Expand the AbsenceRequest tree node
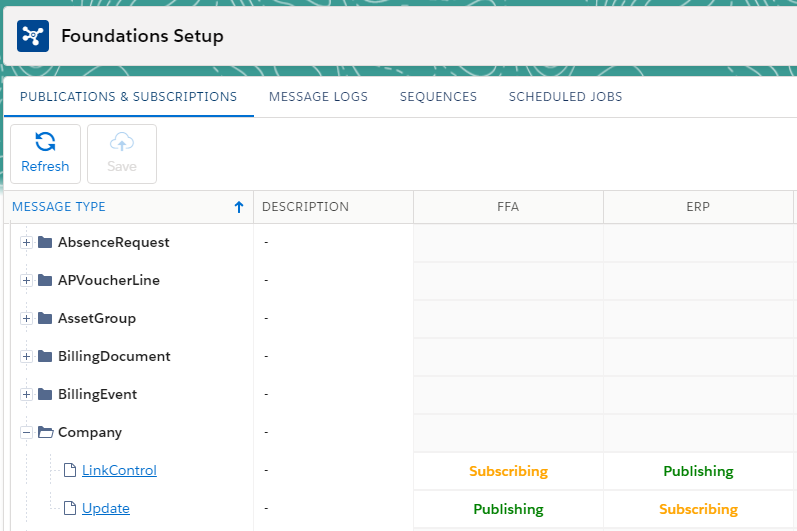797x531 pixels. click(26, 242)
